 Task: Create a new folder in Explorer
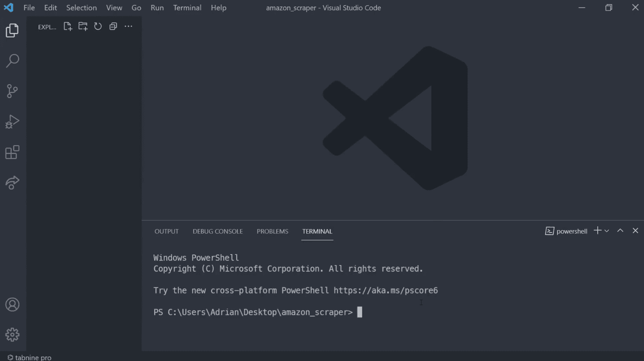pyautogui.click(x=83, y=26)
